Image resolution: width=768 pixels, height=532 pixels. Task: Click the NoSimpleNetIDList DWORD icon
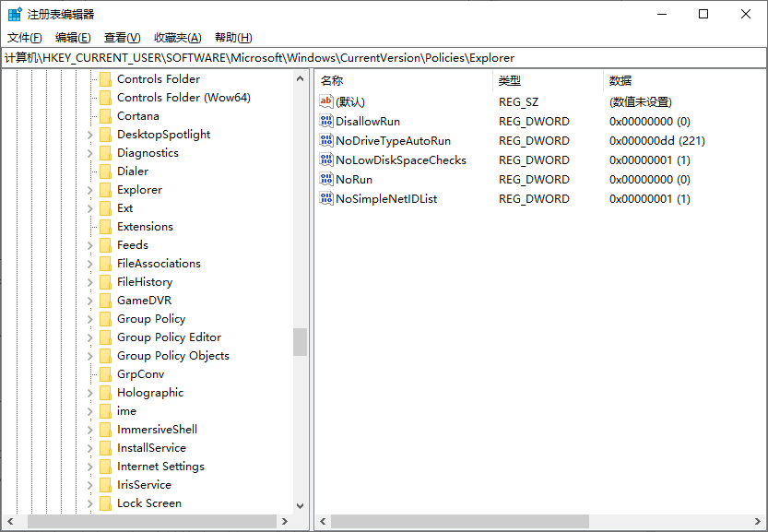point(326,198)
